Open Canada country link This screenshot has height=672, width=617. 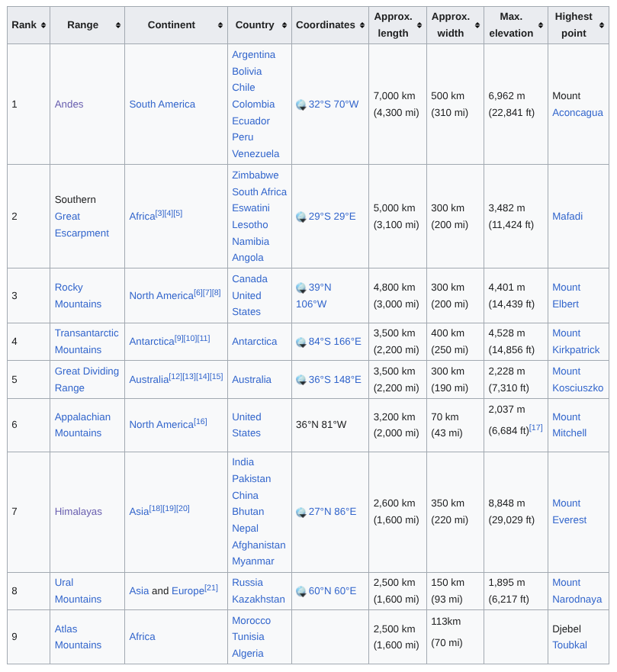tap(250, 279)
